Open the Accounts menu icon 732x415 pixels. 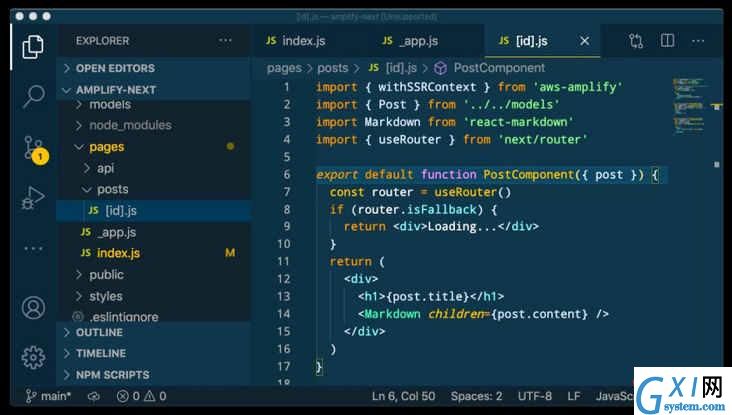(33, 308)
